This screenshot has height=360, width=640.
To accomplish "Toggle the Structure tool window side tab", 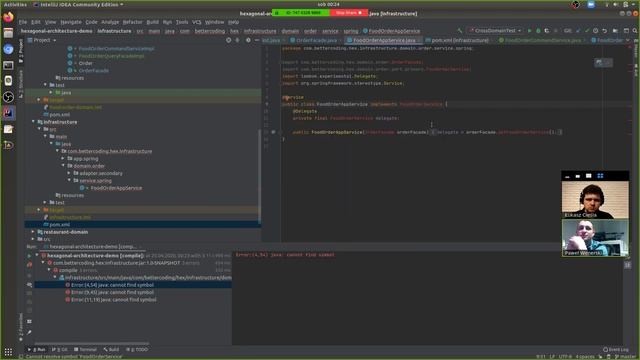I will pos(21,84).
